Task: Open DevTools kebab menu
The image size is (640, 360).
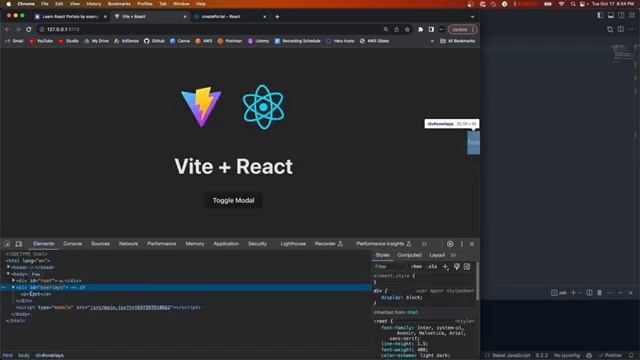Action: click(462, 244)
